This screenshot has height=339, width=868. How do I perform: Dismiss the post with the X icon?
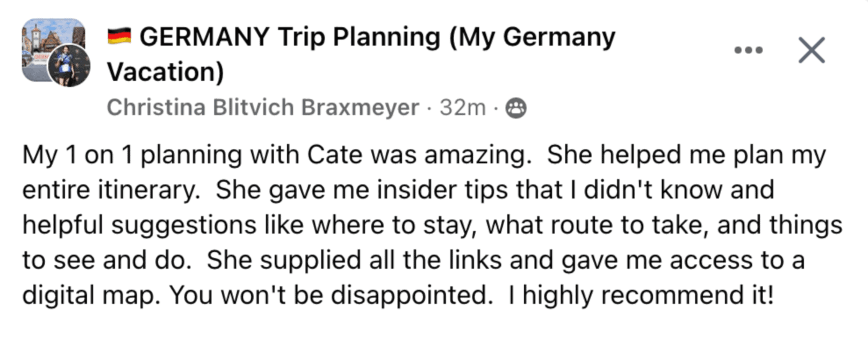click(x=811, y=51)
